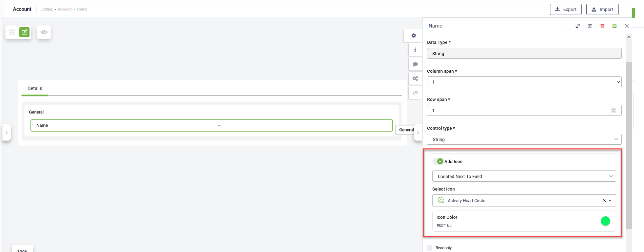Click the red trash delete icon
644x252 pixels.
coord(602,26)
